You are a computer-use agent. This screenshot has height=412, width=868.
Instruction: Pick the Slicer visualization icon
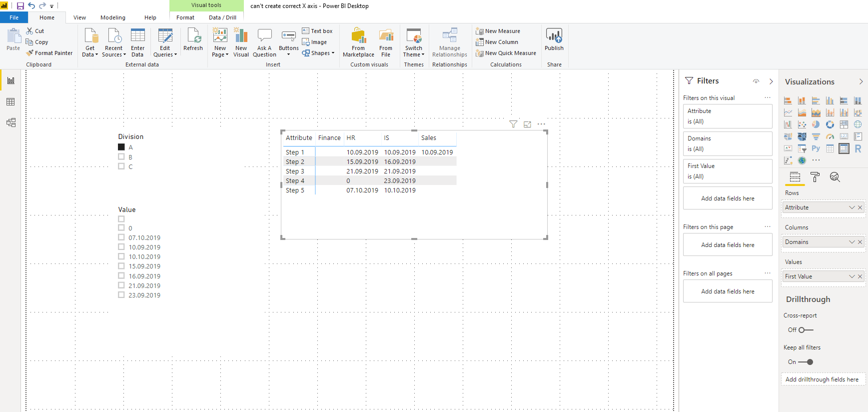(x=802, y=148)
